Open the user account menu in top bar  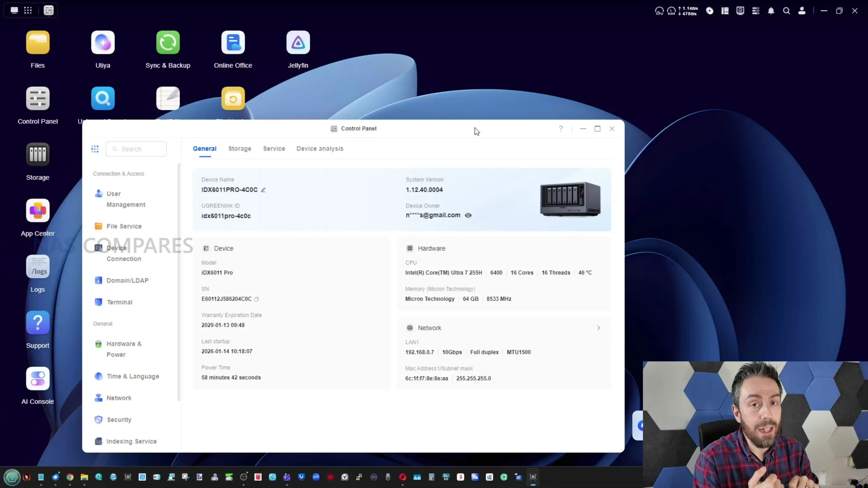[x=802, y=11]
